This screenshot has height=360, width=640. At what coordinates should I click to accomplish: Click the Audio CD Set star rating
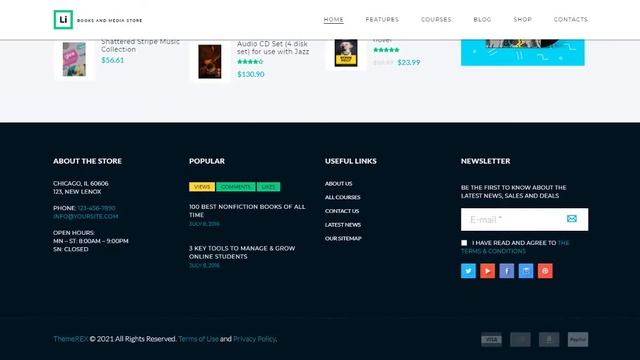tap(250, 62)
